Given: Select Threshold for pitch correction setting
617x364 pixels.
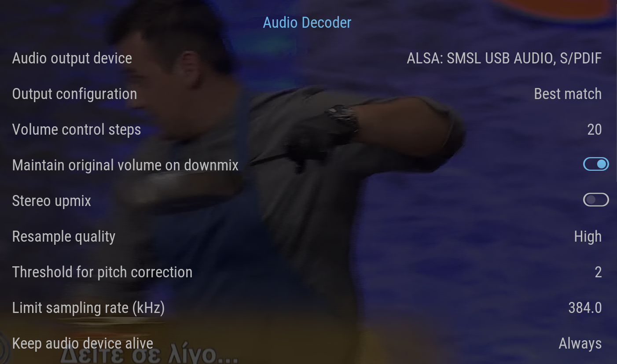Looking at the screenshot, I should pyautogui.click(x=307, y=272).
